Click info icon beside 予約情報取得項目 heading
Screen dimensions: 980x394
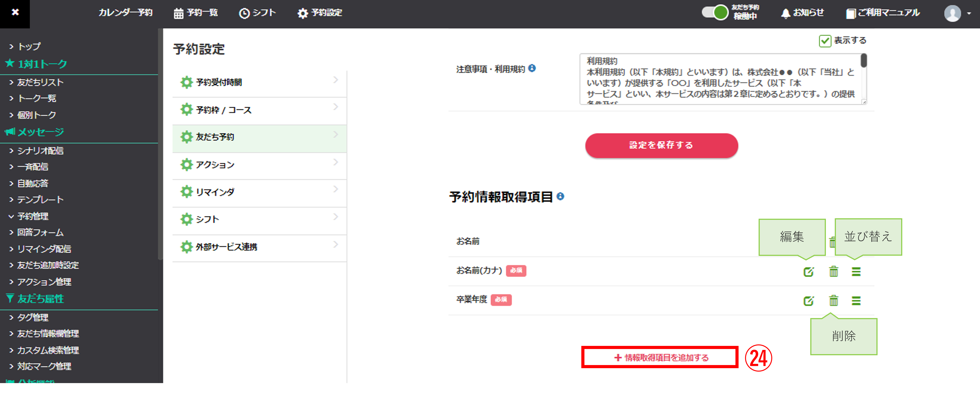(x=560, y=196)
